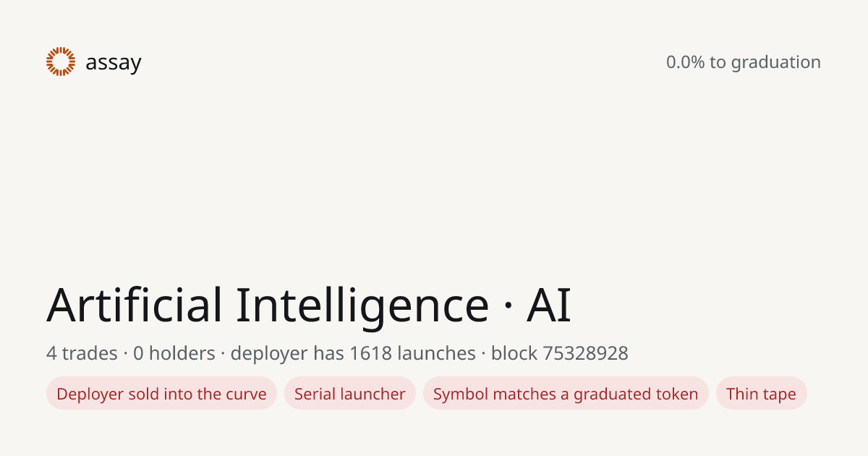Click the Symbol matches a graduated token tag

point(566,394)
